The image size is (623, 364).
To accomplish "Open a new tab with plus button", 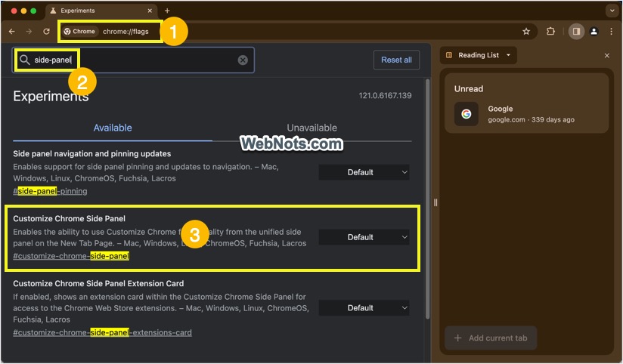I will pos(167,11).
